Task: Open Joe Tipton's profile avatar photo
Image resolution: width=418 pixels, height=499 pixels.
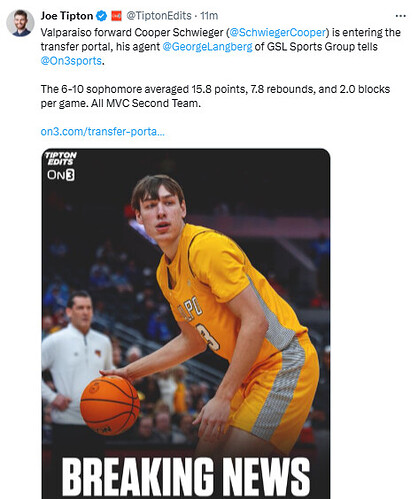Action: (x=20, y=23)
